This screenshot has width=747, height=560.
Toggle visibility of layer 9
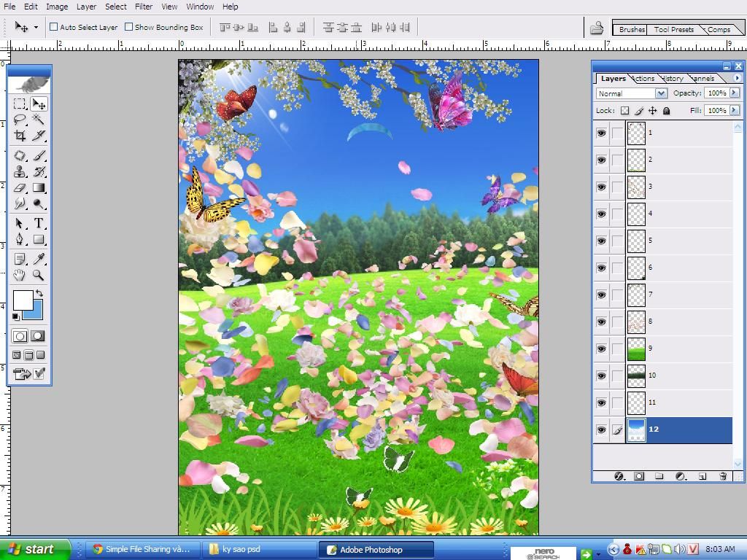[x=601, y=349]
